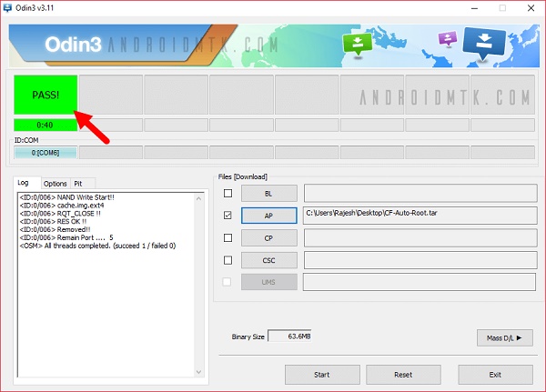Image resolution: width=546 pixels, height=392 pixels.
Task: Click the greyed UMS button
Action: point(269,282)
